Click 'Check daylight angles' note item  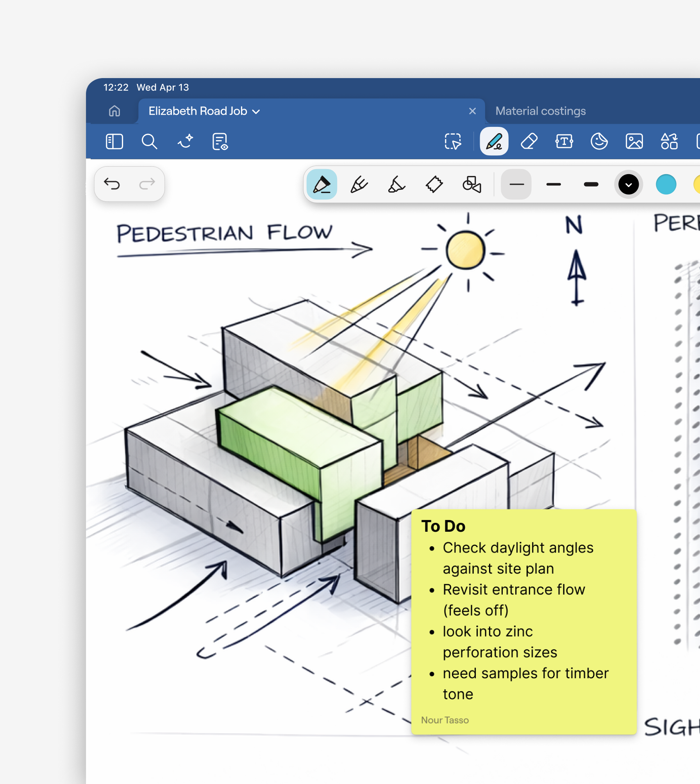pyautogui.click(x=518, y=558)
